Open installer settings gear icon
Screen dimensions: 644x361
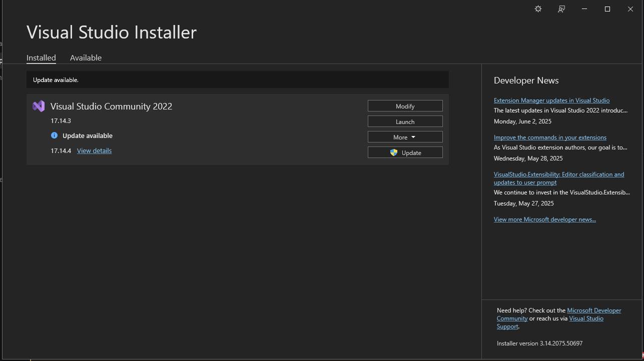(538, 9)
